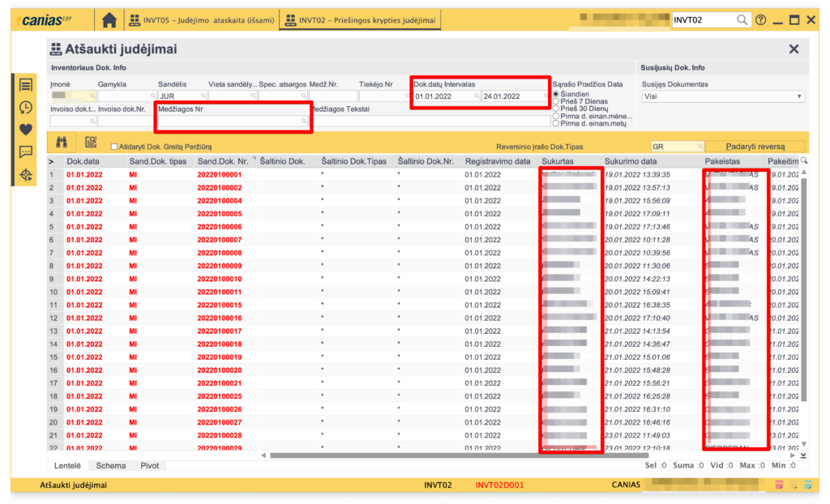830x504 pixels.
Task: Expand the Susijęs Dokumentas dropdown
Action: coord(799,96)
